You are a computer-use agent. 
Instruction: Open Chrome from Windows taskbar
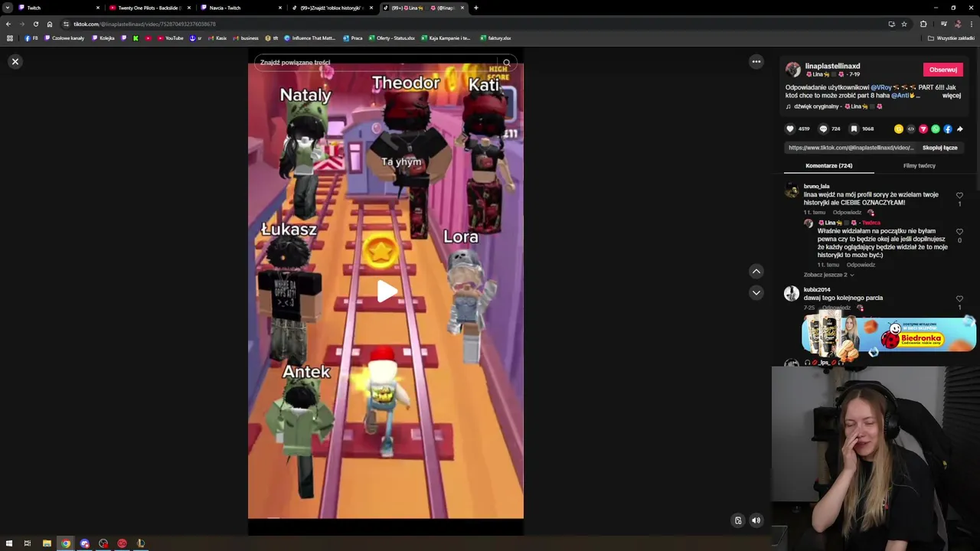[x=66, y=543]
